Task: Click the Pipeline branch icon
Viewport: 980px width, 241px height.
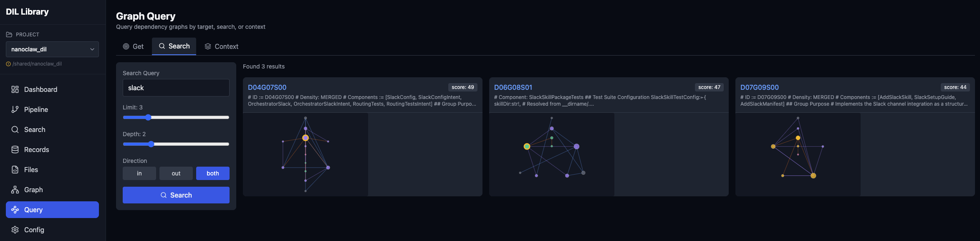Action: click(15, 109)
